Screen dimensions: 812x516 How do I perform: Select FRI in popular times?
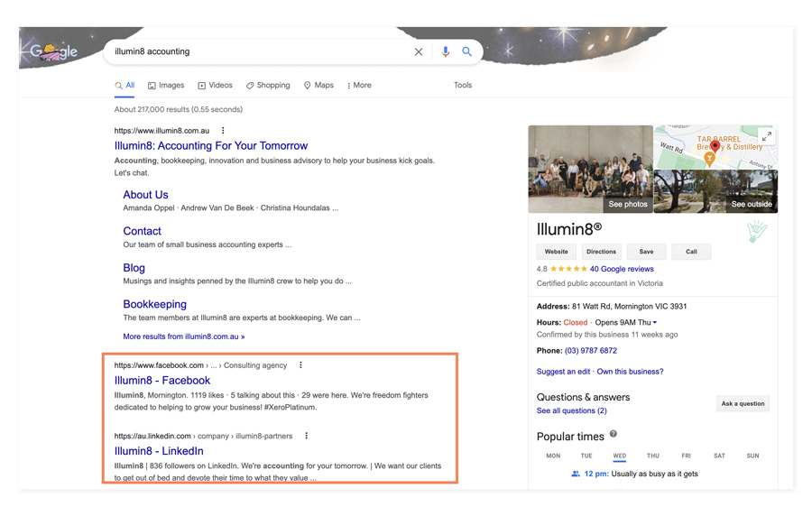pos(687,456)
